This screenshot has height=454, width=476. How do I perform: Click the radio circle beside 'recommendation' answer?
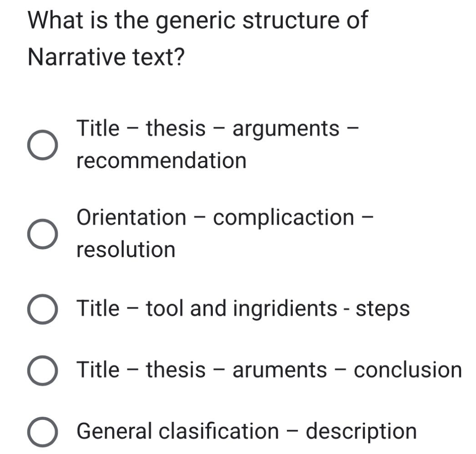click(x=43, y=145)
